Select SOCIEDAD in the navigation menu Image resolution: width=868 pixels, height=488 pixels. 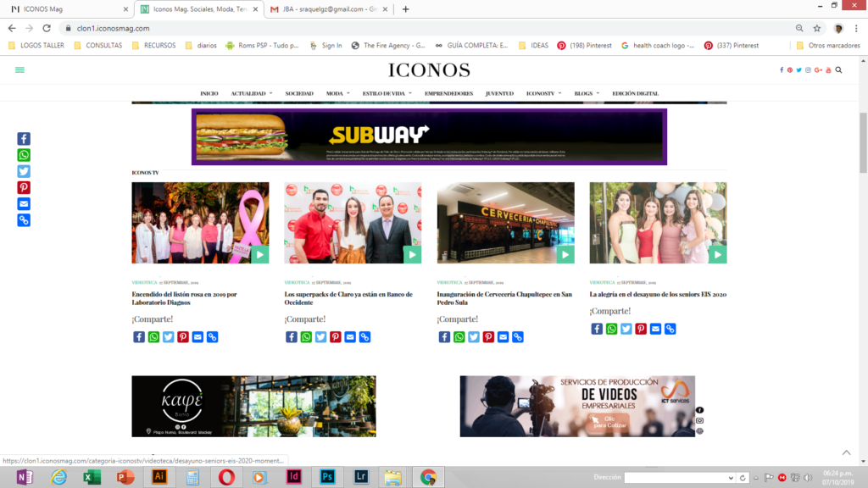click(298, 93)
